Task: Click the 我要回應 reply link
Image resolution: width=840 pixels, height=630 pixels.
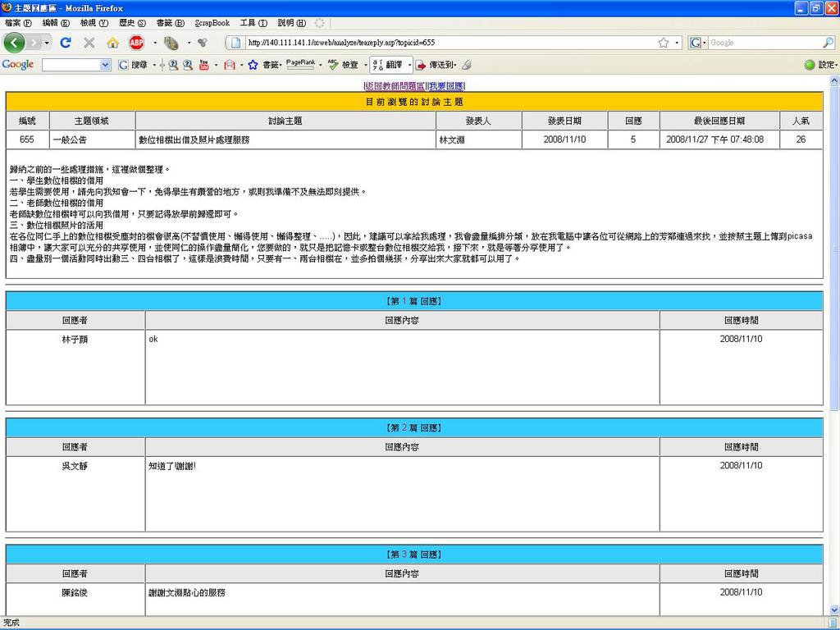Action: (x=446, y=85)
